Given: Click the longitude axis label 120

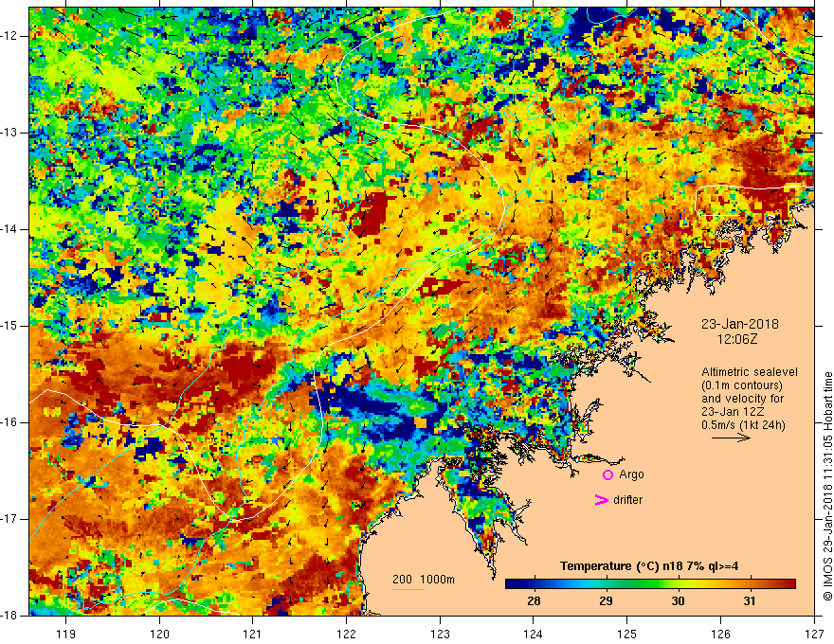Looking at the screenshot, I should (x=159, y=634).
